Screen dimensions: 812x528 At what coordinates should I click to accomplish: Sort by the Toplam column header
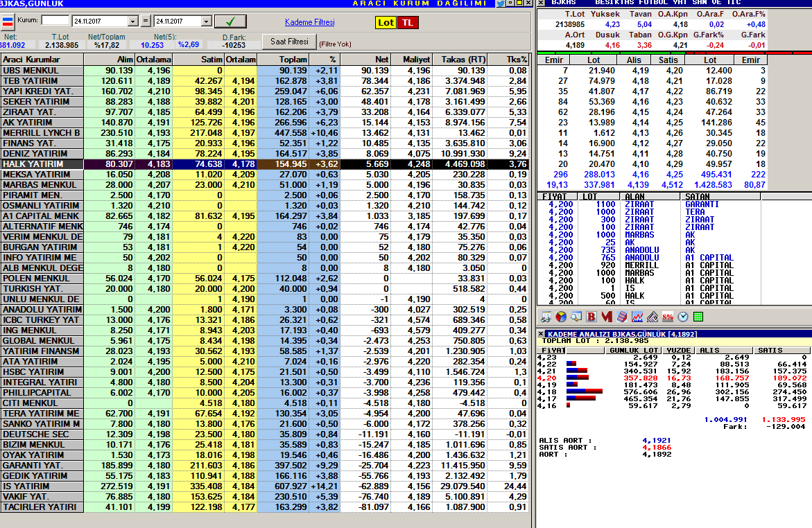pos(283,60)
